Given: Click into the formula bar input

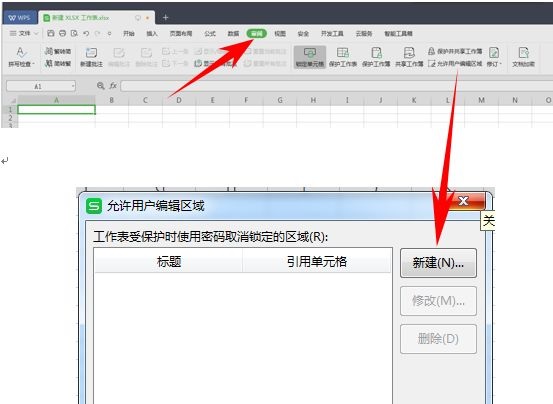Looking at the screenshot, I should 337,86.
